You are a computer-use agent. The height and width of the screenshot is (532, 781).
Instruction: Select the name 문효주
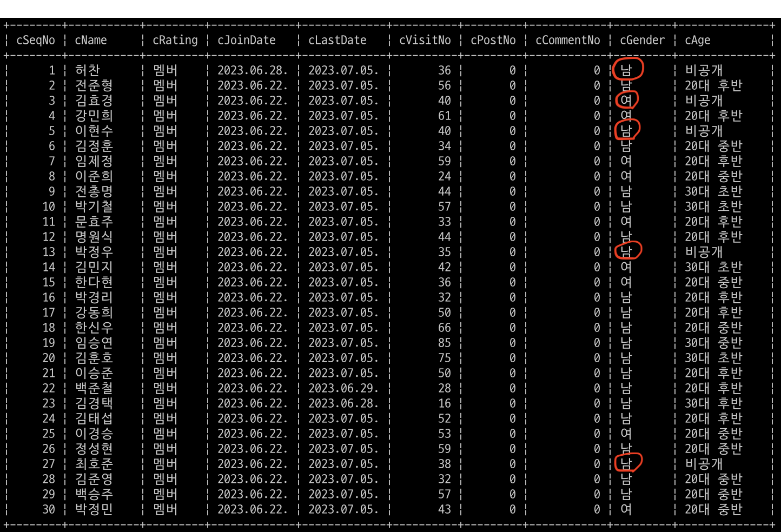[x=94, y=222]
